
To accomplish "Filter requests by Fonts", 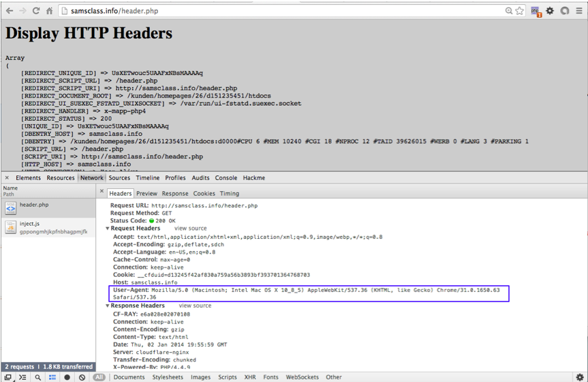I will pos(270,377).
